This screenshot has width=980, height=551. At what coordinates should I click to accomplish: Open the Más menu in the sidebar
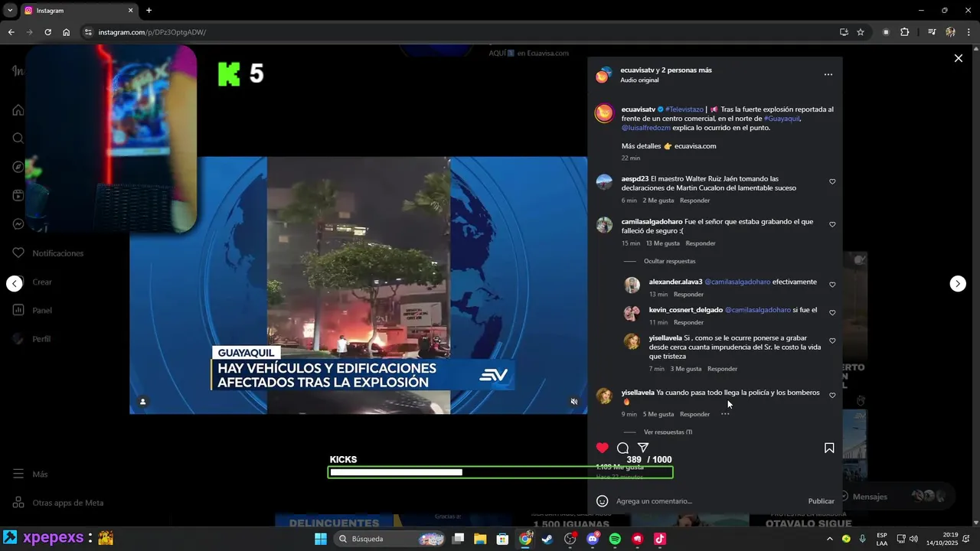(31, 474)
